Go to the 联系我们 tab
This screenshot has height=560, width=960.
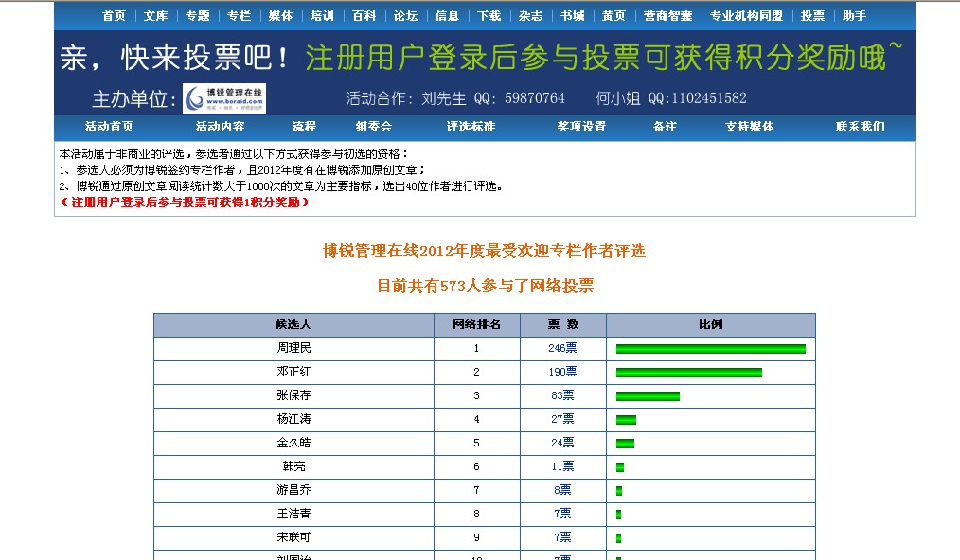coord(861,127)
